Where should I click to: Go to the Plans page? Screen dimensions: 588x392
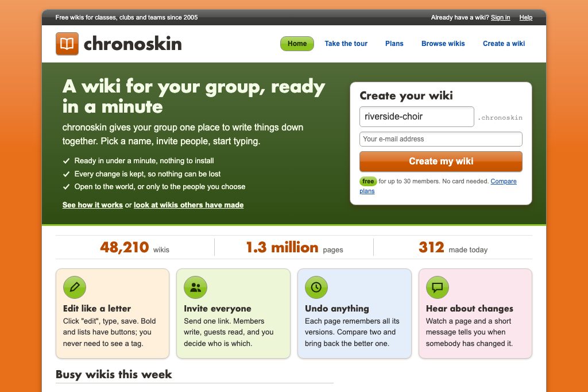(394, 44)
